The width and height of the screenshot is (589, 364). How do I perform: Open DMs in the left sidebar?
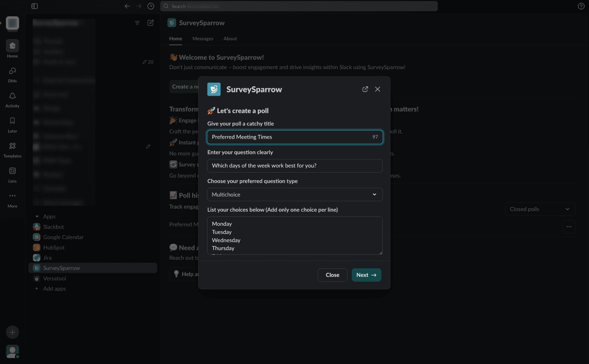[x=12, y=74]
